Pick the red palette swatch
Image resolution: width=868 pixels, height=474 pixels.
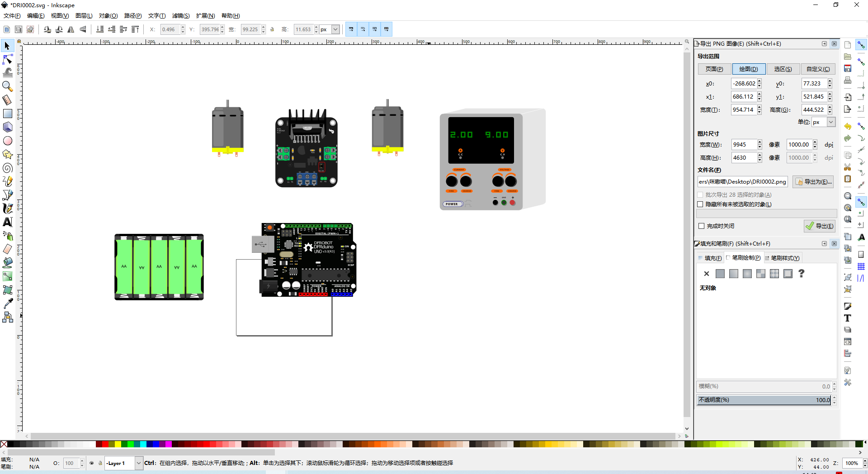pyautogui.click(x=105, y=444)
